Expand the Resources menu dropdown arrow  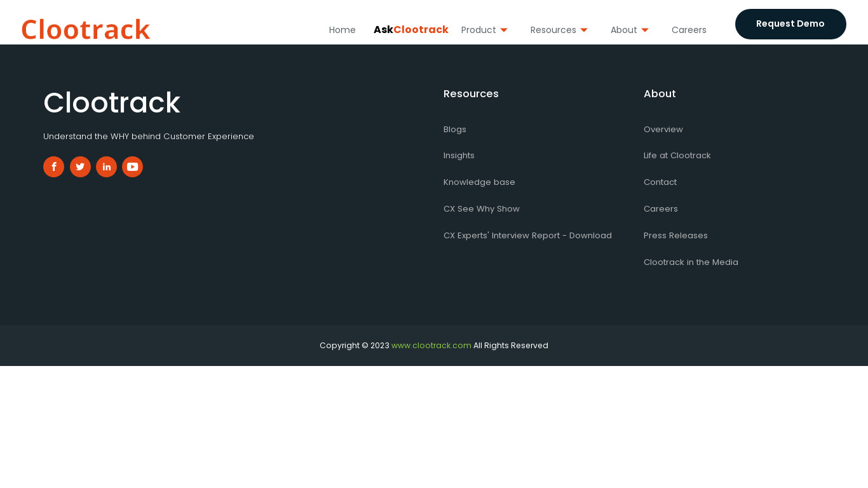coord(584,30)
